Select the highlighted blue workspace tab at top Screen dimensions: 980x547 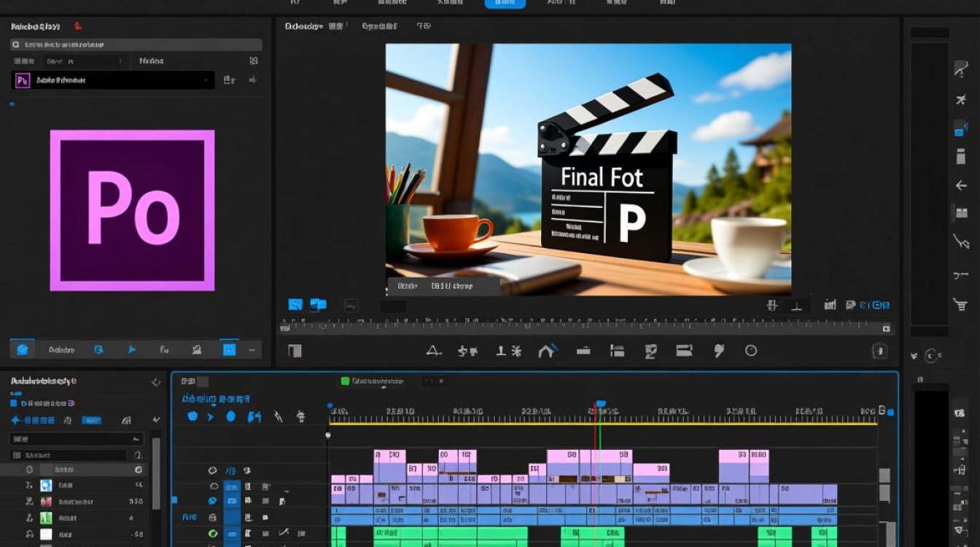click(x=505, y=3)
